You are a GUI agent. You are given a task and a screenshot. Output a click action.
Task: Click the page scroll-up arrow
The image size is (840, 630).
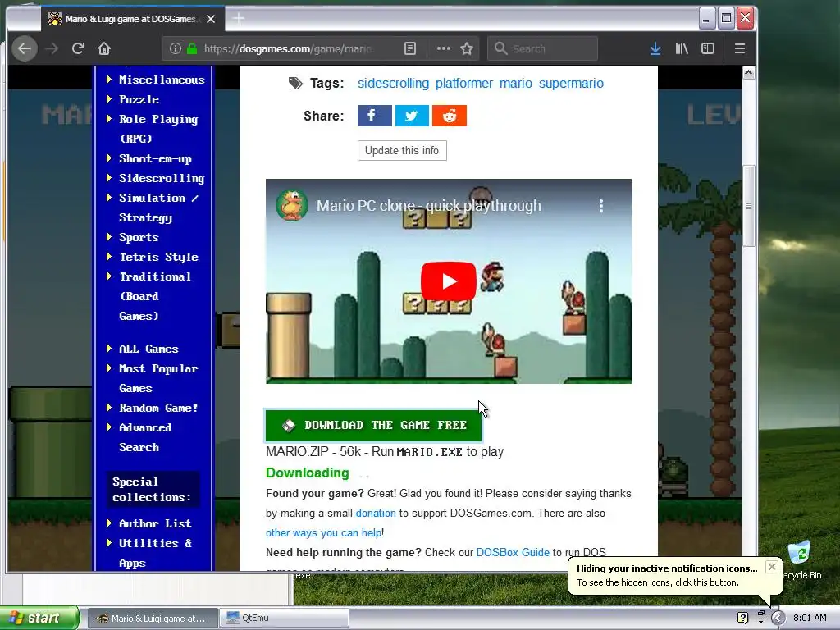(x=748, y=73)
